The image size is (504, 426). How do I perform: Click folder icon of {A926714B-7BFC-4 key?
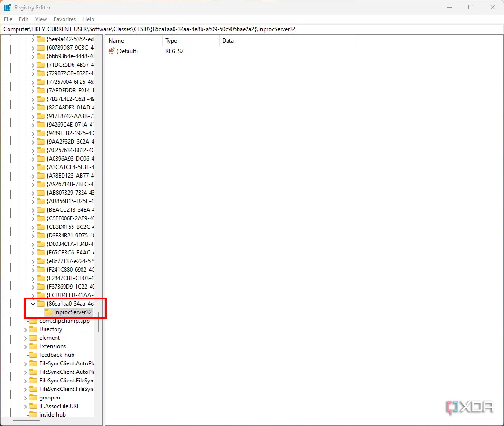tap(41, 184)
